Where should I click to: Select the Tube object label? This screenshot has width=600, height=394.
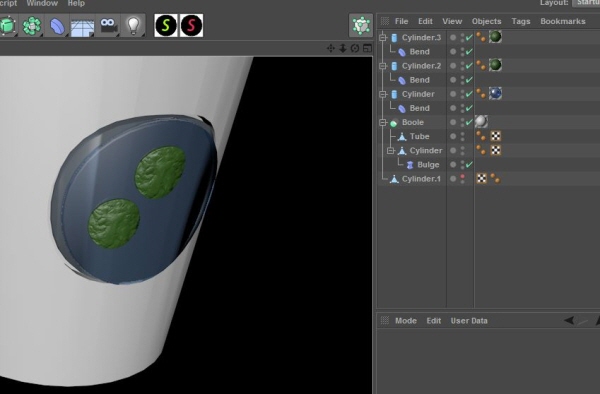(x=419, y=137)
